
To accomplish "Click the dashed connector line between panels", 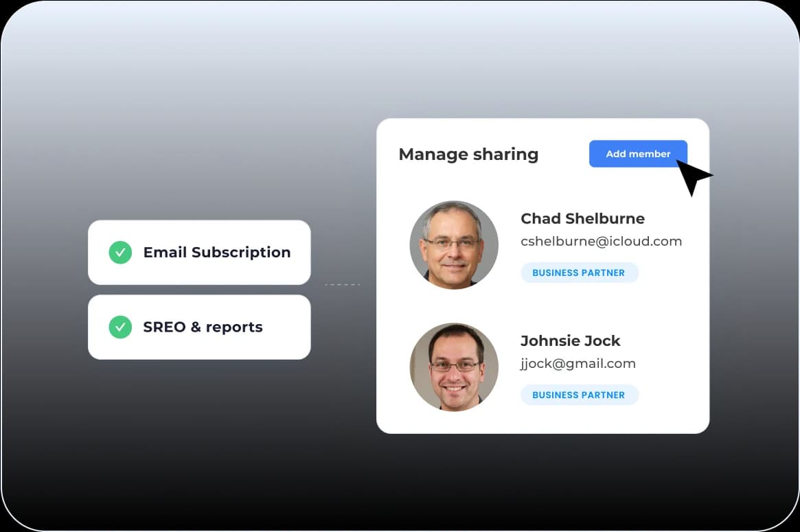I will click(342, 284).
